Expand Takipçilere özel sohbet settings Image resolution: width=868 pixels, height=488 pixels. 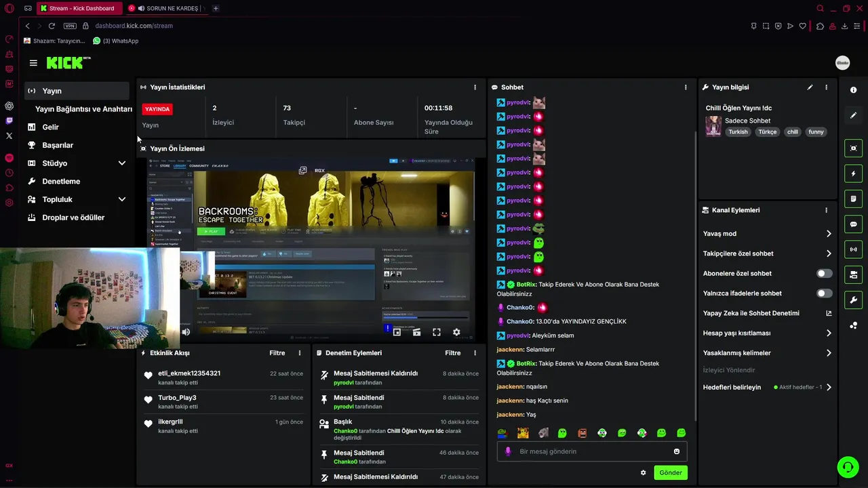[x=829, y=253]
